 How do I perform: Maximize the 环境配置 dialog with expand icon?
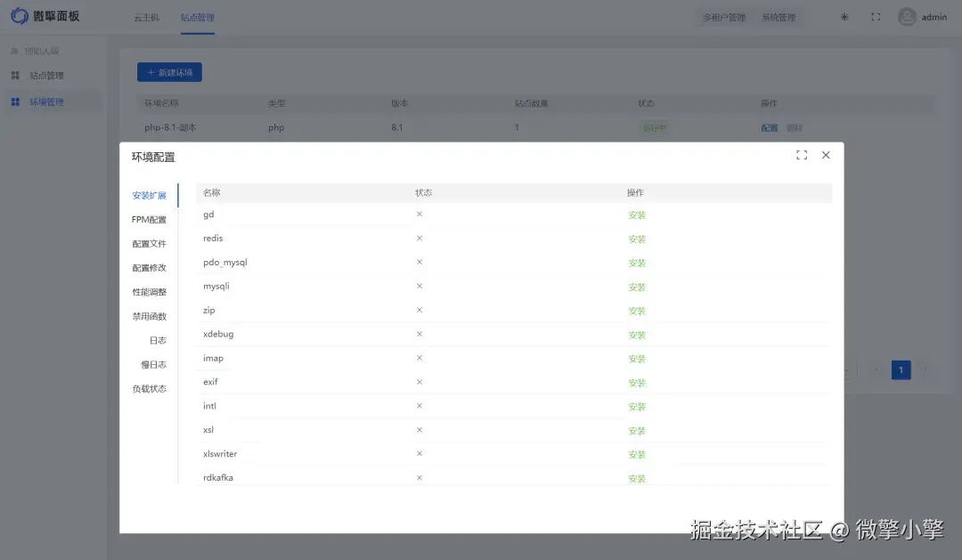[x=801, y=154]
